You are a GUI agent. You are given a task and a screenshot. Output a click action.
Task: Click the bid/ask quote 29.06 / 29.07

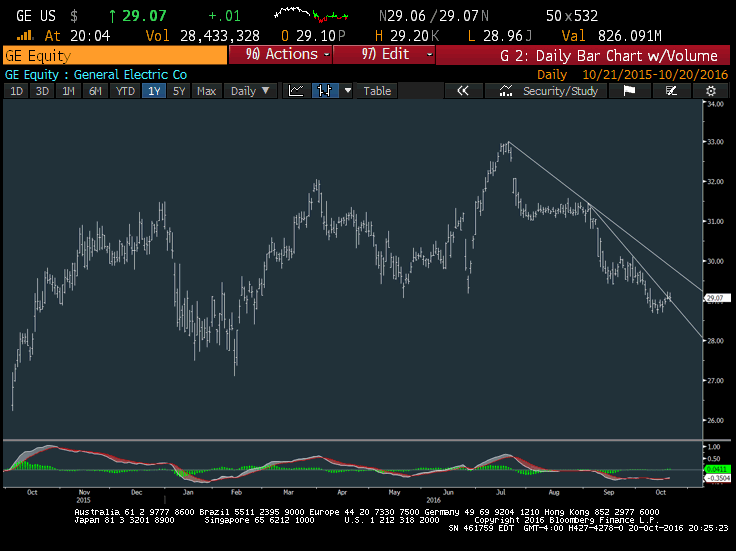(x=434, y=16)
